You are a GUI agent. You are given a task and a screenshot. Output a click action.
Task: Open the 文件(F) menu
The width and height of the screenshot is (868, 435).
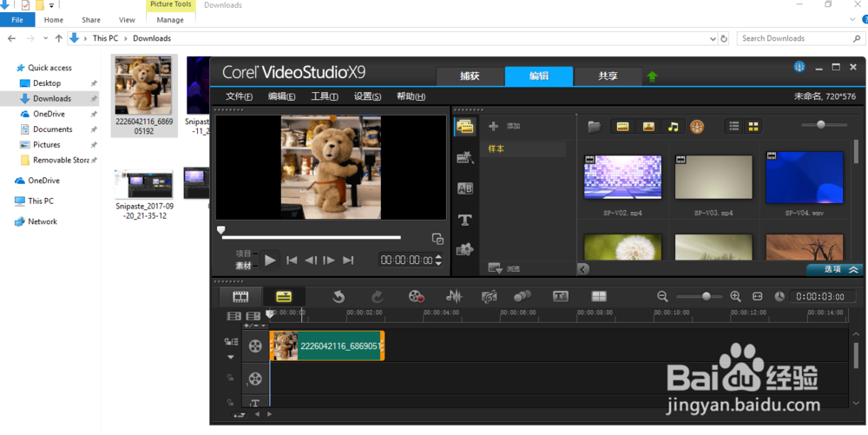(240, 96)
